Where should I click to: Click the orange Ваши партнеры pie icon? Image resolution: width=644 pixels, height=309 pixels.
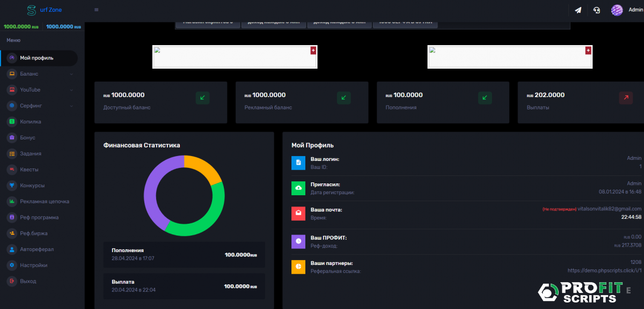298,267
